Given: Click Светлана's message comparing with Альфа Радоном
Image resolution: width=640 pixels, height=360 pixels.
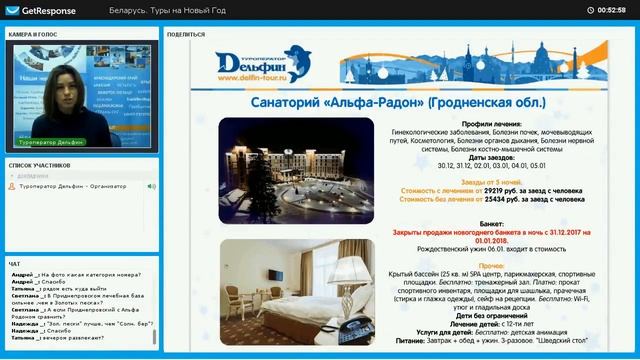Looking at the screenshot, I should [76, 313].
